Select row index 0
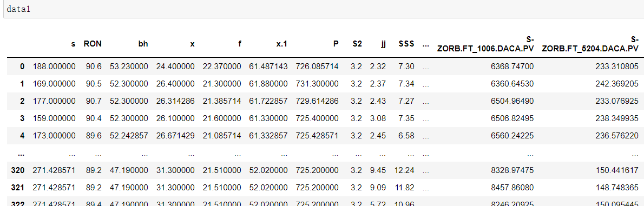The width and height of the screenshot is (644, 206). point(23,67)
